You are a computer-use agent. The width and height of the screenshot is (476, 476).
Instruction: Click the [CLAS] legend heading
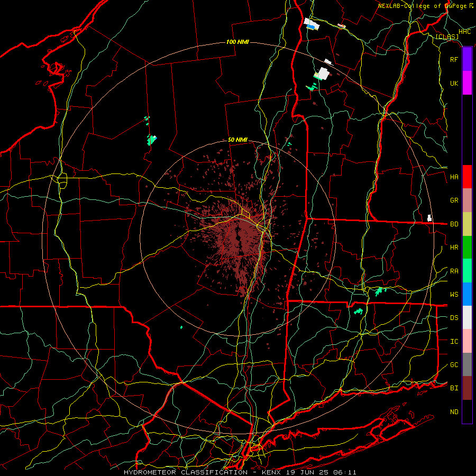click(447, 36)
